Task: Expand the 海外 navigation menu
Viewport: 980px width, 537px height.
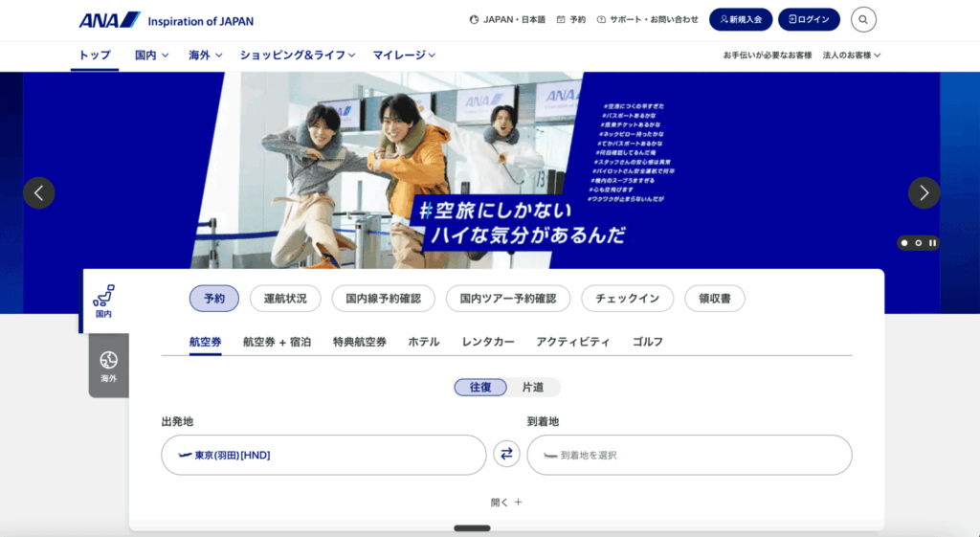Action: 206,55
